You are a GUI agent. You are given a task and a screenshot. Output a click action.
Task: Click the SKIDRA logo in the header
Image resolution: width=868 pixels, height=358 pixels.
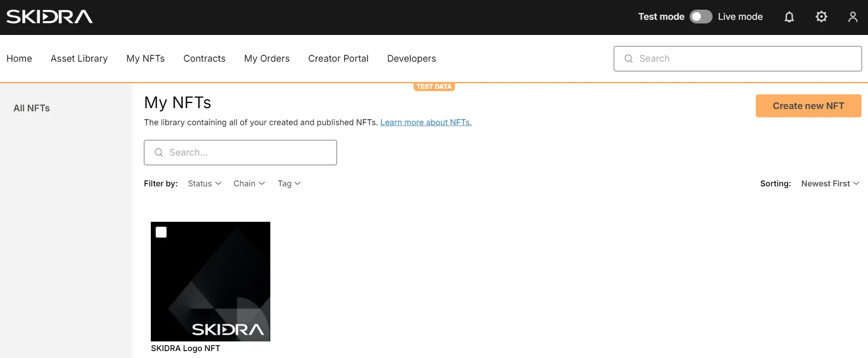coord(49,17)
